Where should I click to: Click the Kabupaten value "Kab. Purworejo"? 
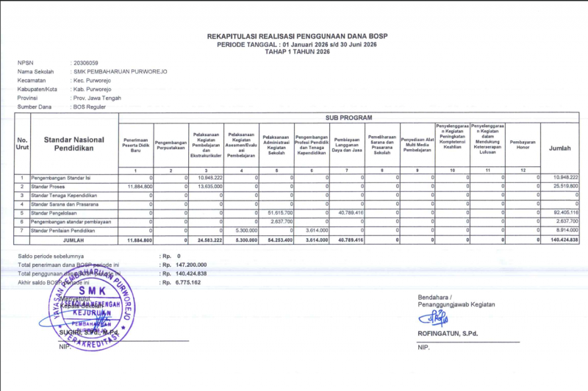point(93,89)
